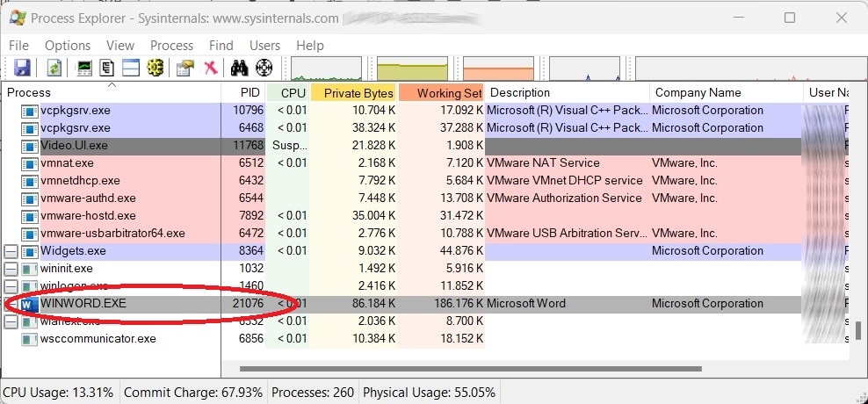Open the File menu
The image size is (868, 404).
[18, 46]
